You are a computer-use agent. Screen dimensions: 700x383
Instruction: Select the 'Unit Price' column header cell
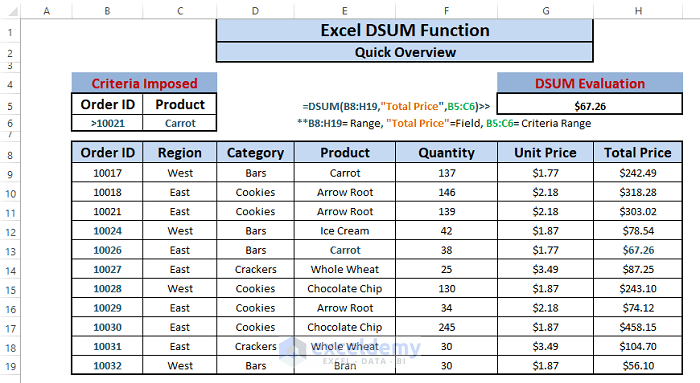point(545,153)
